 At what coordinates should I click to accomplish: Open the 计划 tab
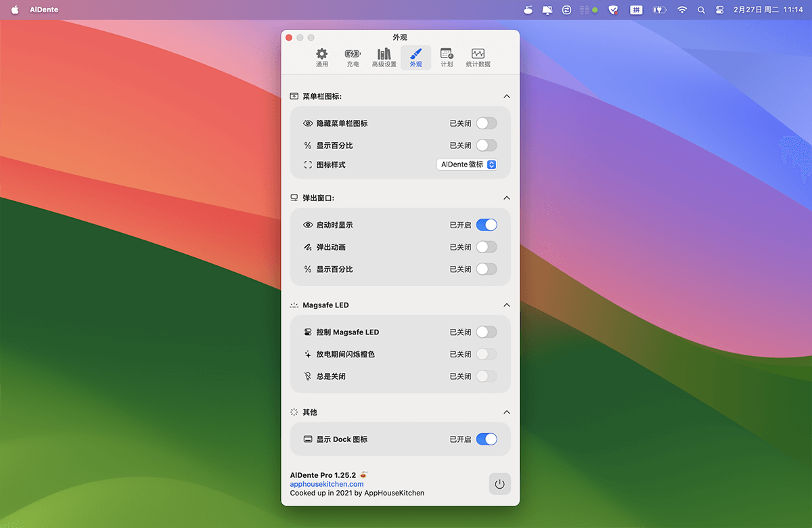click(x=447, y=58)
